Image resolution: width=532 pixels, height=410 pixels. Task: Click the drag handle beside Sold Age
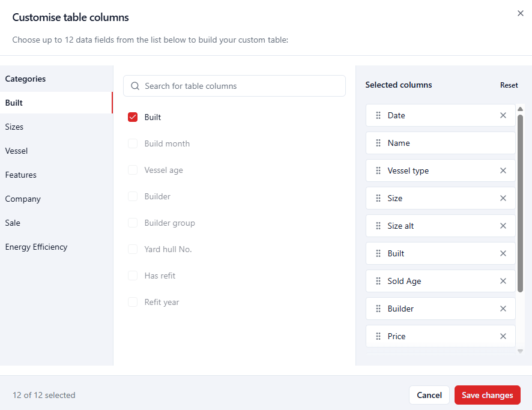[378, 281]
